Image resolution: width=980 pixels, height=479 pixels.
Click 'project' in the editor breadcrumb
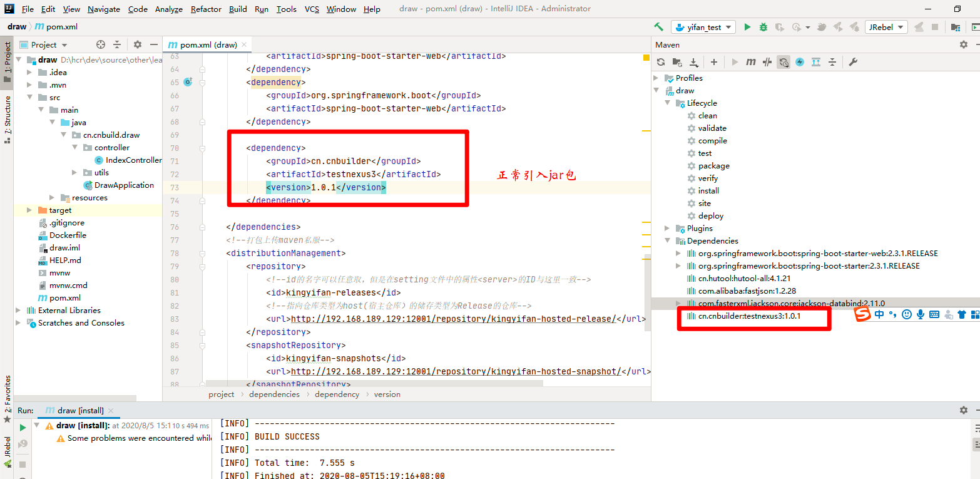tap(222, 394)
